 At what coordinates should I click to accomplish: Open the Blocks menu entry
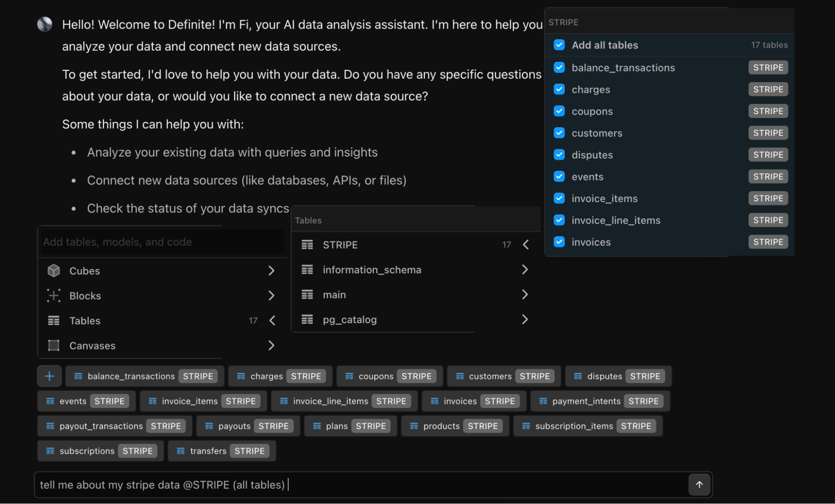tap(162, 296)
